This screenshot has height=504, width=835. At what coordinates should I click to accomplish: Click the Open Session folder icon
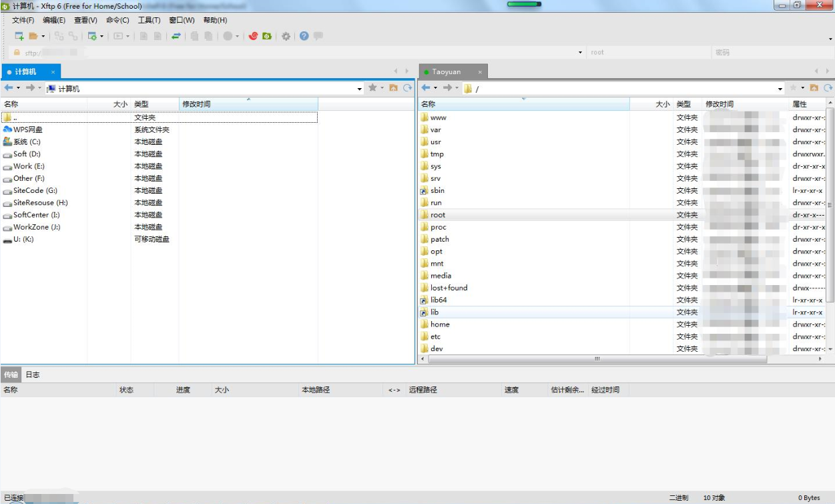[33, 36]
